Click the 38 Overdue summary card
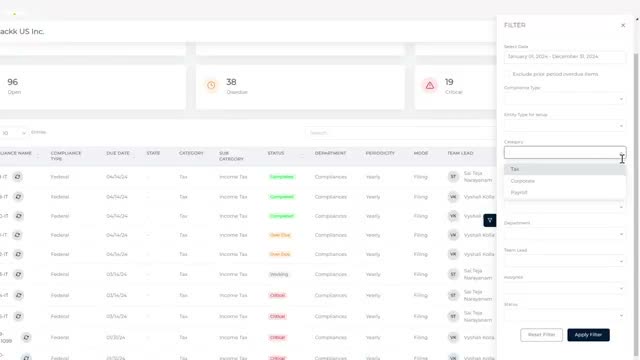The height and width of the screenshot is (360, 640). click(300, 87)
